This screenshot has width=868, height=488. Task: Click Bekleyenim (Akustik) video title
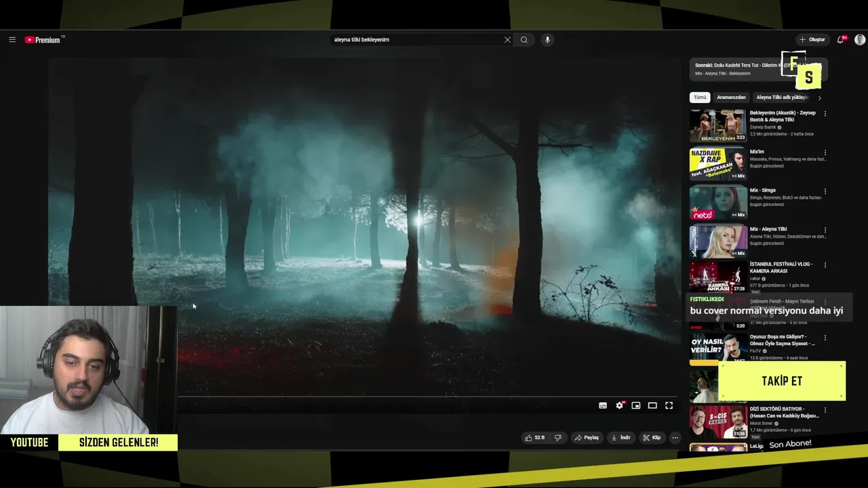click(x=783, y=116)
